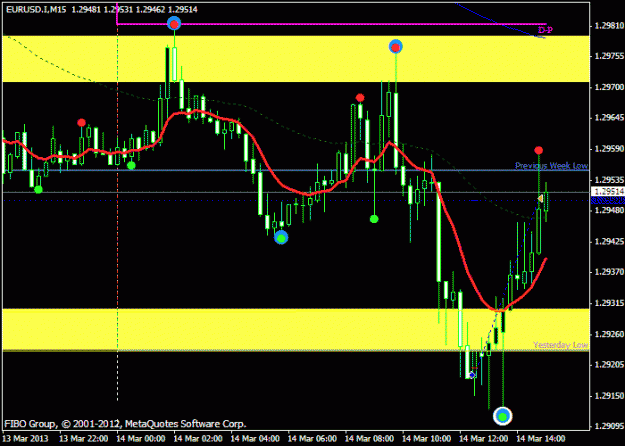625x446 pixels.
Task: Click the 13 Mar 22:00 time label
Action: (84, 438)
